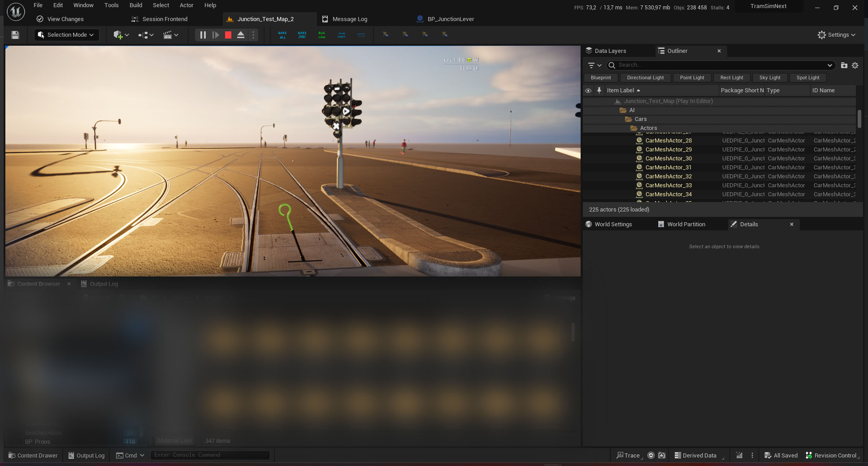
Task: Click the Unreal Engine logo icon
Action: pyautogui.click(x=16, y=12)
